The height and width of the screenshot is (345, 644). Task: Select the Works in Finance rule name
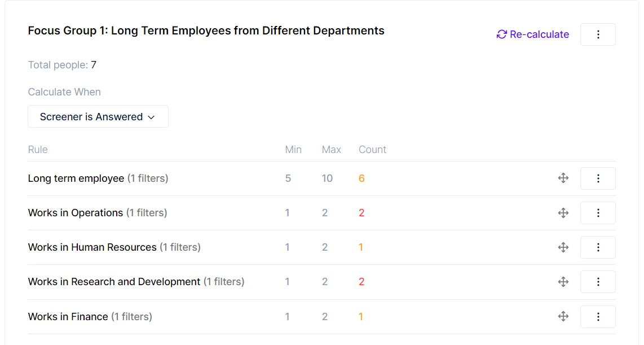pyautogui.click(x=68, y=317)
